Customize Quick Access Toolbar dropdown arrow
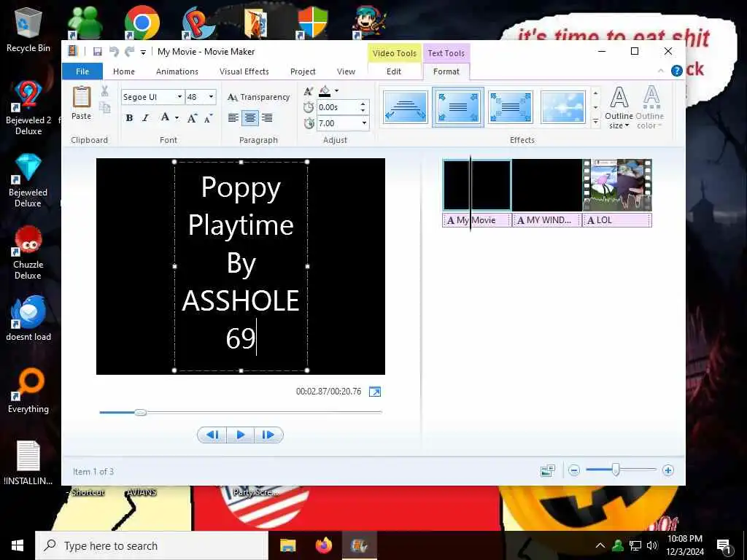Image resolution: width=747 pixels, height=560 pixels. click(143, 52)
